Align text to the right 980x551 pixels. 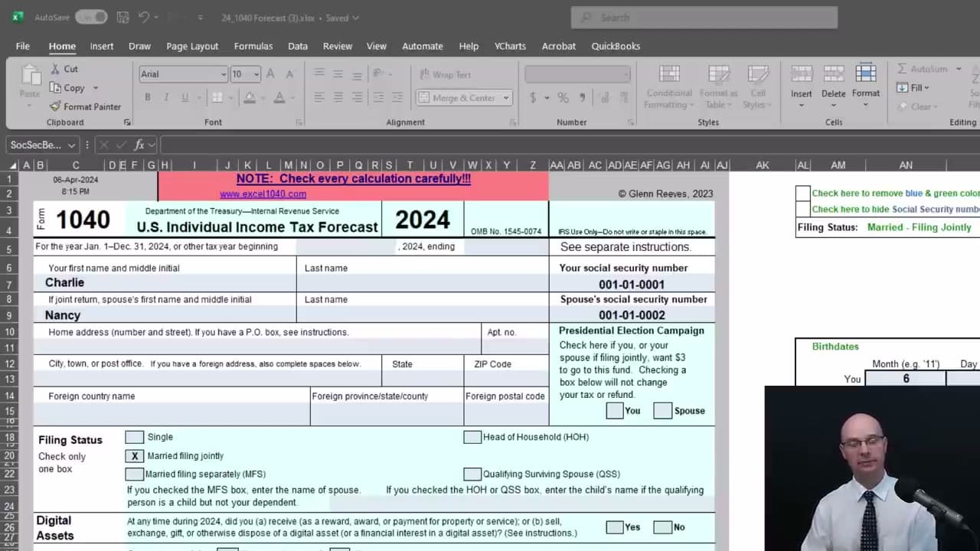click(357, 97)
